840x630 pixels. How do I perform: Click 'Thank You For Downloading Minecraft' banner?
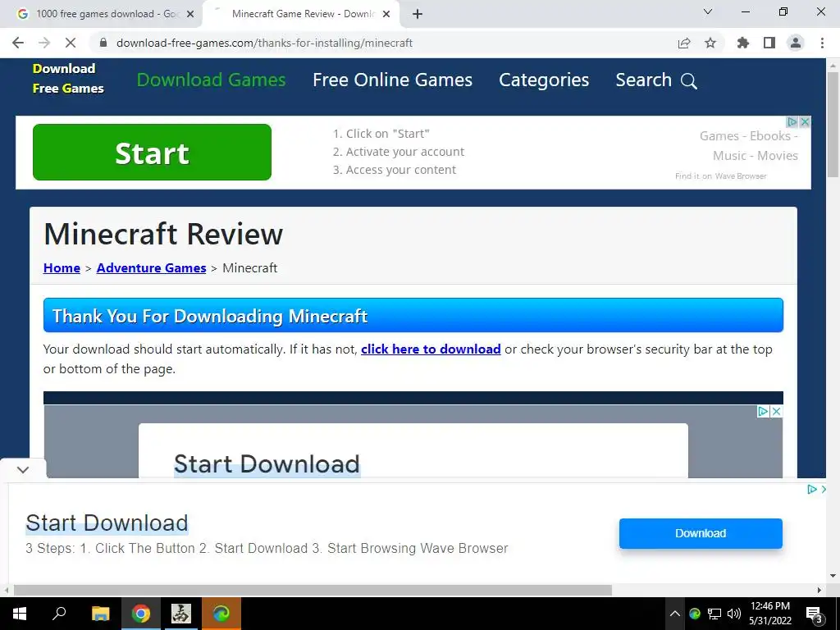[x=413, y=315]
